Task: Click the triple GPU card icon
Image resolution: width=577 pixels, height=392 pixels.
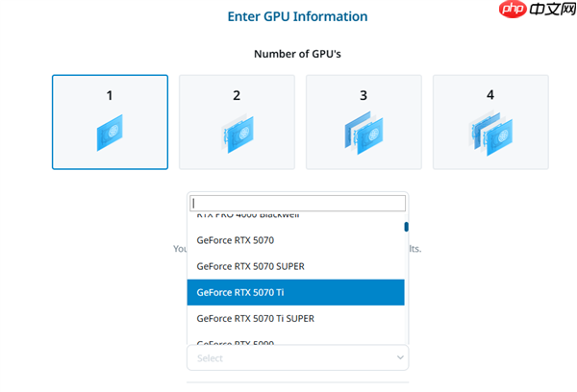Action: tap(364, 135)
